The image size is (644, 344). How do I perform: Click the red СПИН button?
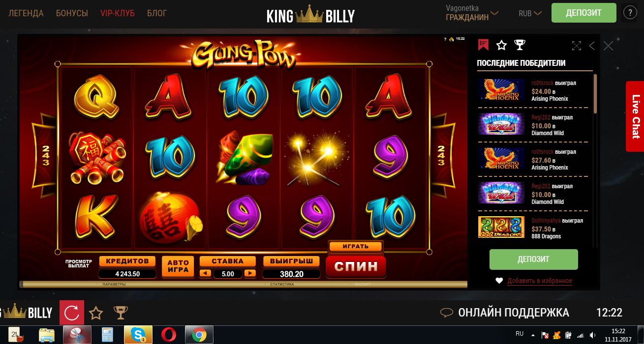[x=356, y=266]
